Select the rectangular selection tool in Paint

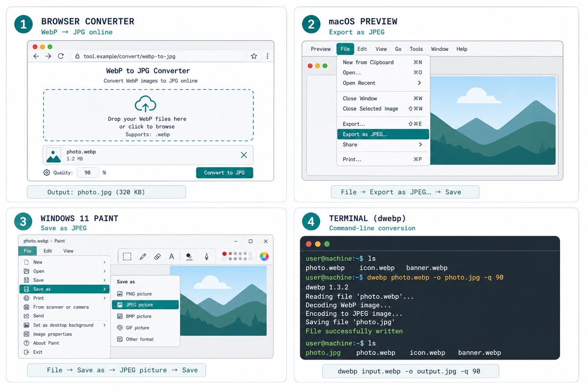[x=127, y=256]
